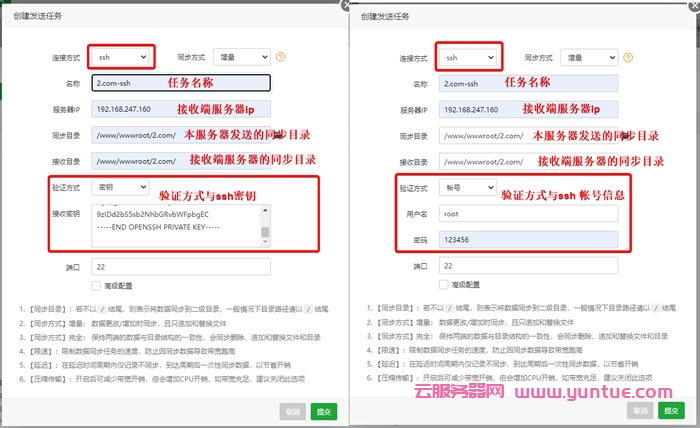This screenshot has height=428, width=700.
Task: Click 提交 button in the right dialog
Action: click(672, 410)
